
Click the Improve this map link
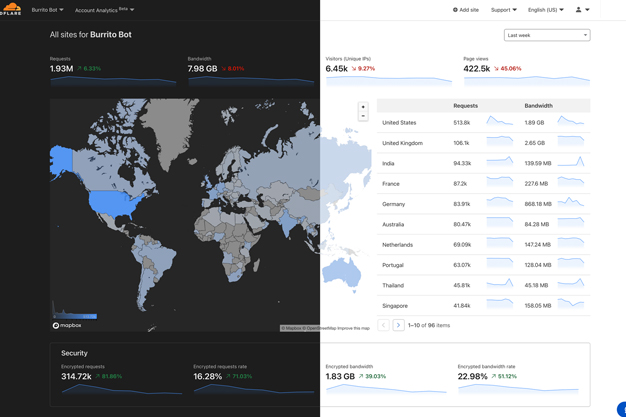[x=354, y=328]
